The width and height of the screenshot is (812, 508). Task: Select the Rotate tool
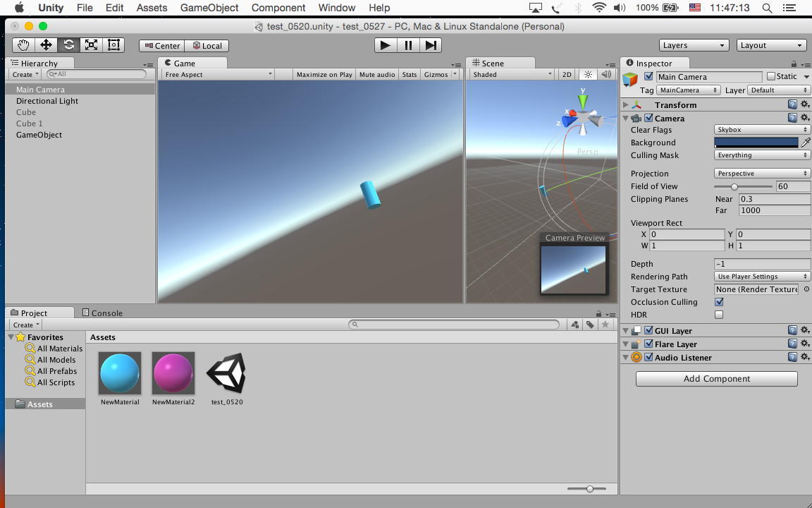(69, 45)
